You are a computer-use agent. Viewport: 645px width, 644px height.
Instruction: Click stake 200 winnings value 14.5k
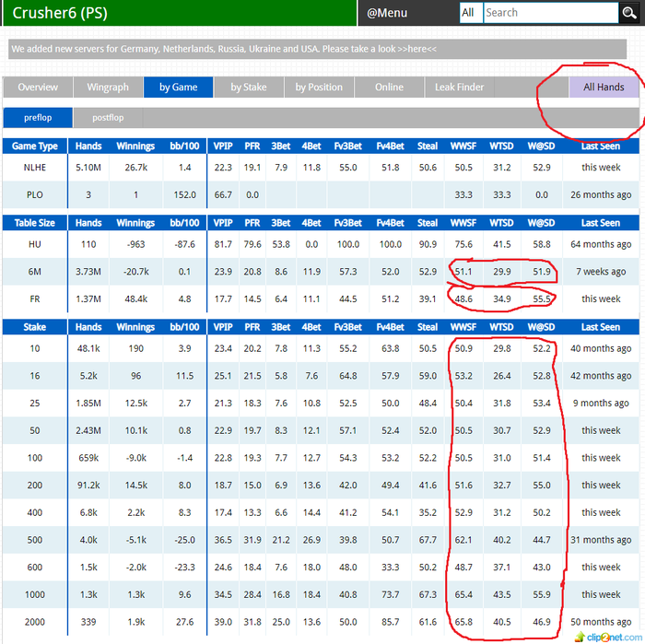[x=136, y=486]
